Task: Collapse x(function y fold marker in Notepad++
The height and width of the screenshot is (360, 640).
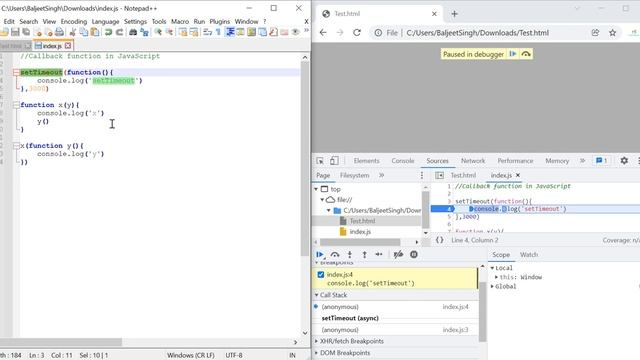Action: [x=16, y=146]
